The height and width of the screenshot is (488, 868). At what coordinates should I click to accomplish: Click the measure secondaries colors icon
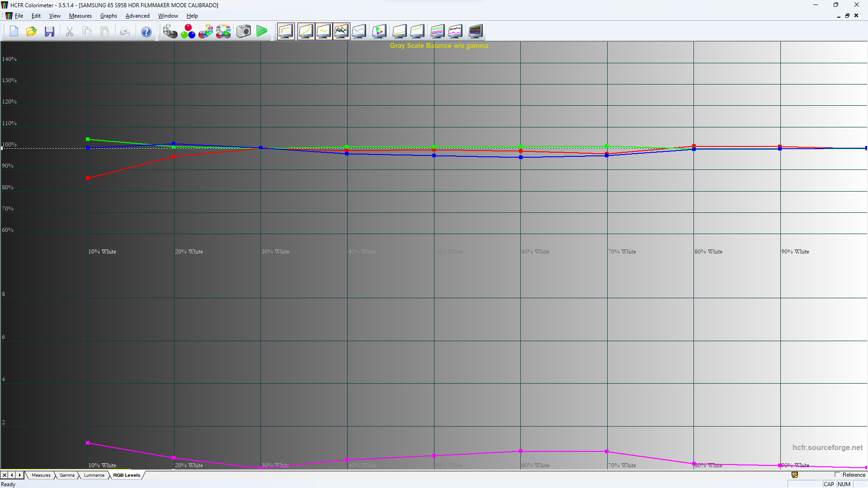206,31
